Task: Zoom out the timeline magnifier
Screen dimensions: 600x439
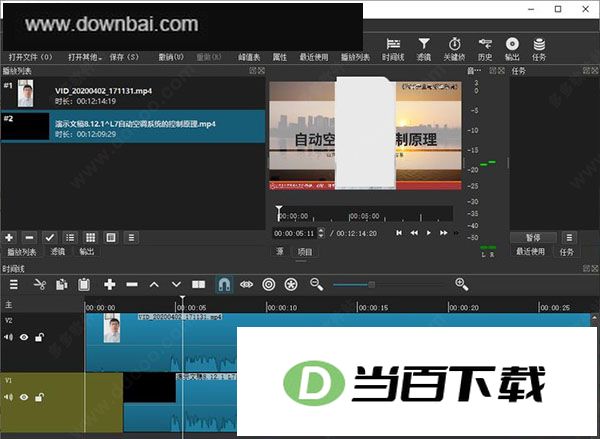Action: point(316,284)
